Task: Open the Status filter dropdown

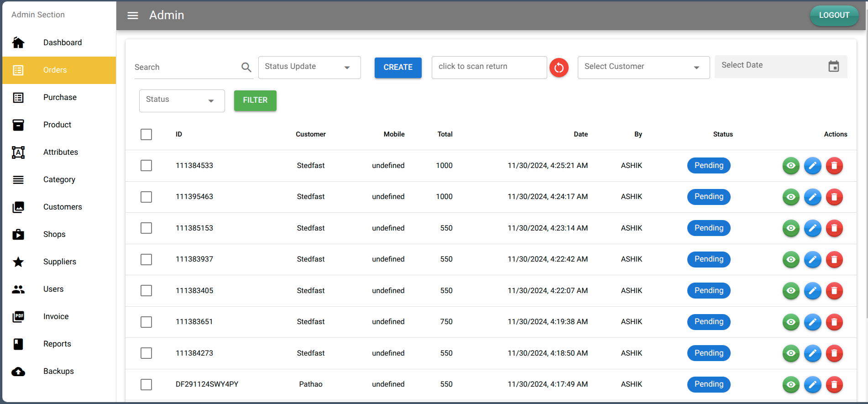Action: pos(182,100)
